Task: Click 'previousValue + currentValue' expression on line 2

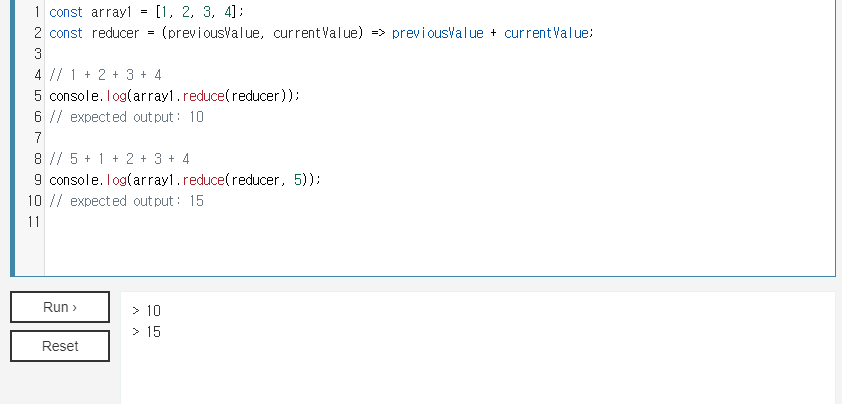Action: [493, 33]
